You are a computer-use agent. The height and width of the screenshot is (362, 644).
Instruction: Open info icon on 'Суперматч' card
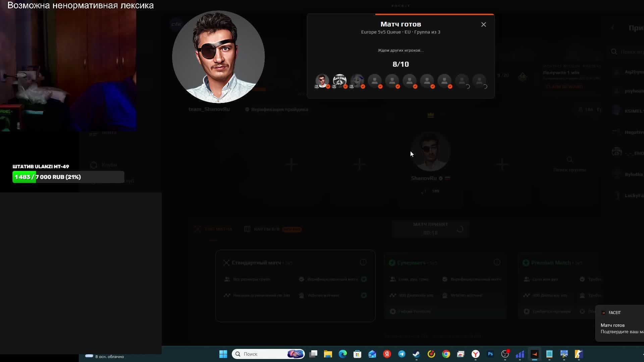point(497,262)
